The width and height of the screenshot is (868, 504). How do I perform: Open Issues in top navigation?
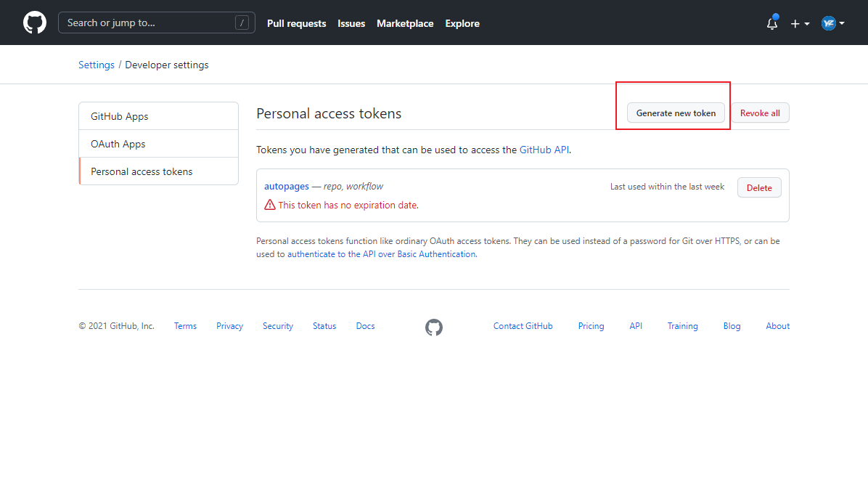tap(351, 23)
